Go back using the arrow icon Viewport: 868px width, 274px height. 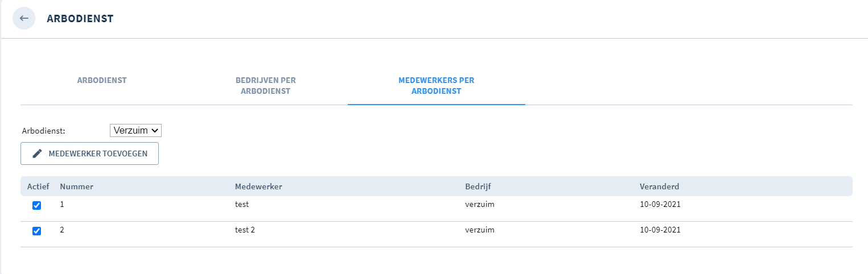point(24,18)
